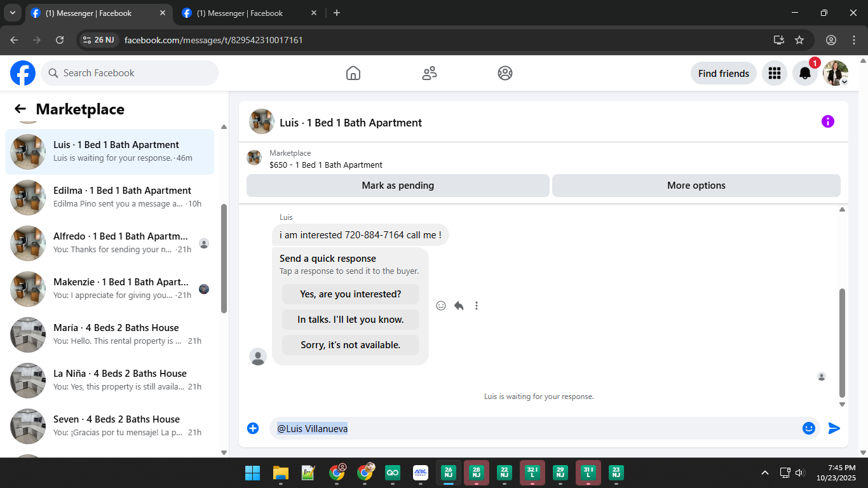Click the volume icon in system tray
Image resolution: width=868 pixels, height=488 pixels.
tap(800, 473)
